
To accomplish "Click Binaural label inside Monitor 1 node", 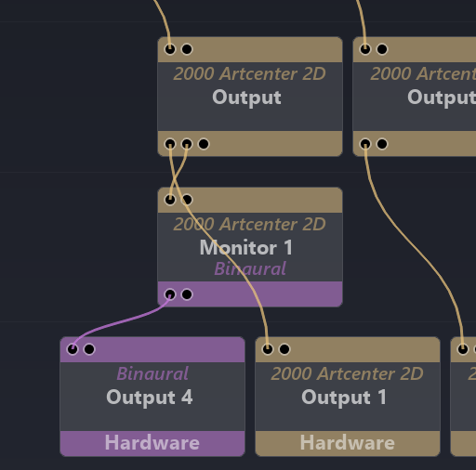I will click(250, 268).
